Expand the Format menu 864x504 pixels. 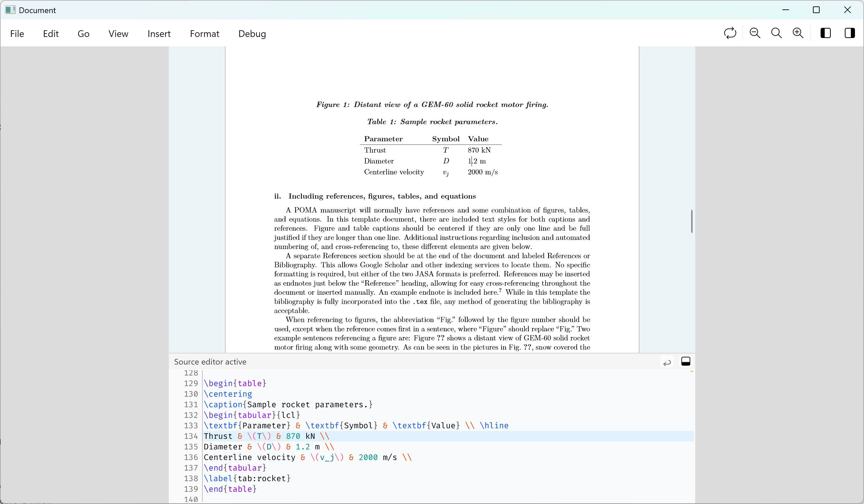pos(204,34)
